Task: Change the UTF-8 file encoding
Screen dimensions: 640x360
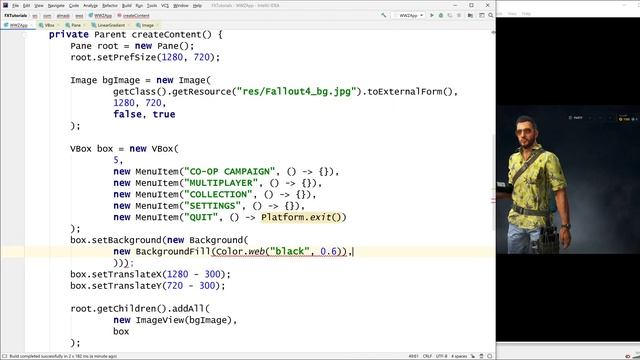Action: pos(441,356)
